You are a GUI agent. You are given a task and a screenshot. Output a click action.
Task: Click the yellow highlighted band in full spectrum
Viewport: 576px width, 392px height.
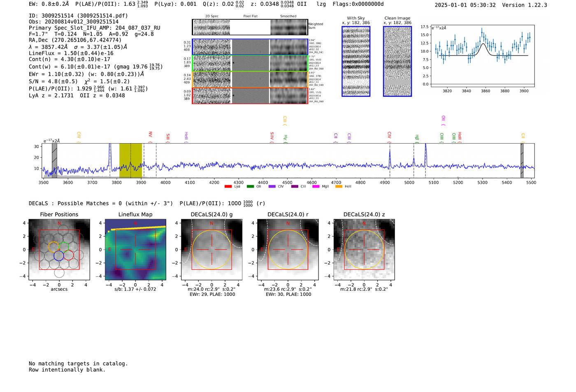(x=130, y=160)
